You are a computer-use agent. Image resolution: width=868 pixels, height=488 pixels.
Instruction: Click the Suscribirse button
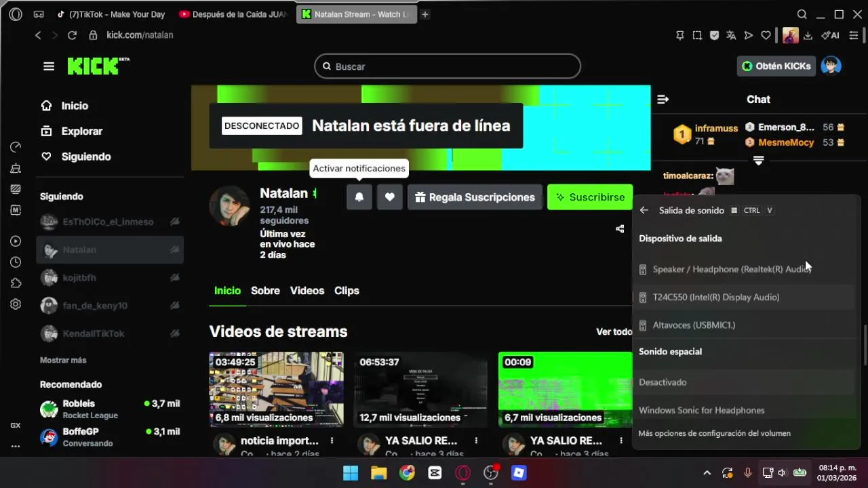click(x=590, y=197)
